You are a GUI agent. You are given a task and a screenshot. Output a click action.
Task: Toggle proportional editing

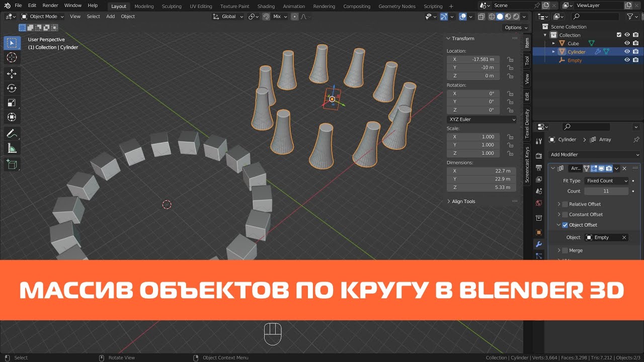point(295,17)
